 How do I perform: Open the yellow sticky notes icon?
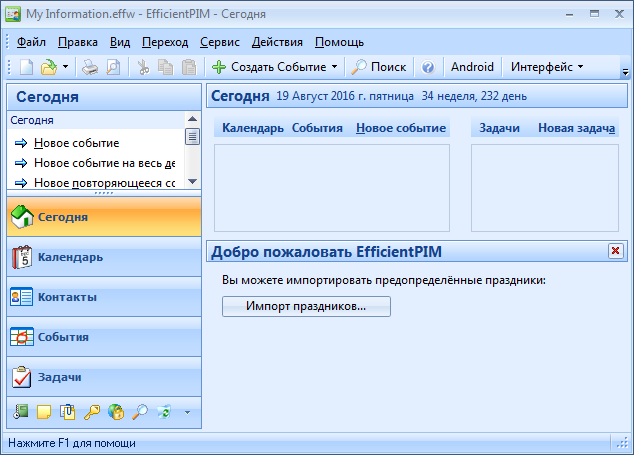click(x=44, y=411)
